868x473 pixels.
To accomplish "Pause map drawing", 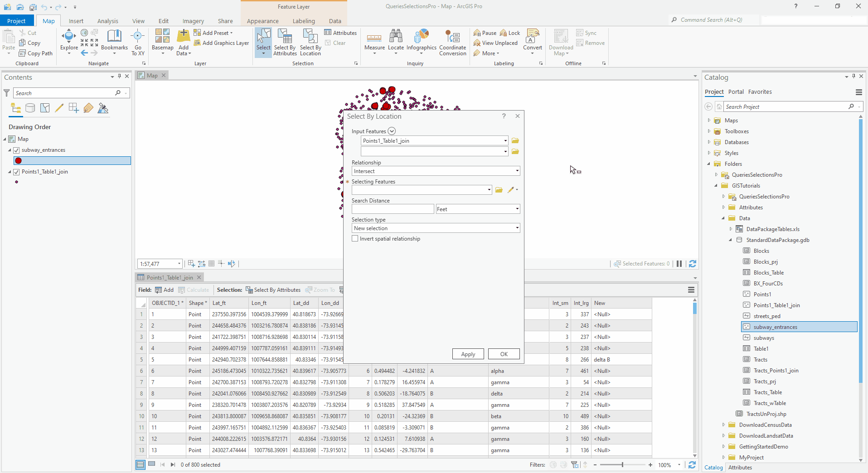I will tap(679, 264).
